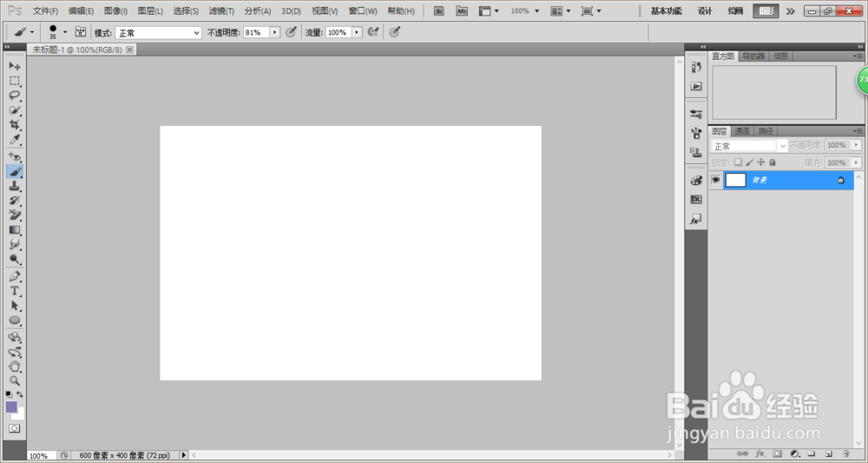Select the Brush tool in toolbox
Image resolution: width=868 pixels, height=463 pixels.
tap(15, 172)
